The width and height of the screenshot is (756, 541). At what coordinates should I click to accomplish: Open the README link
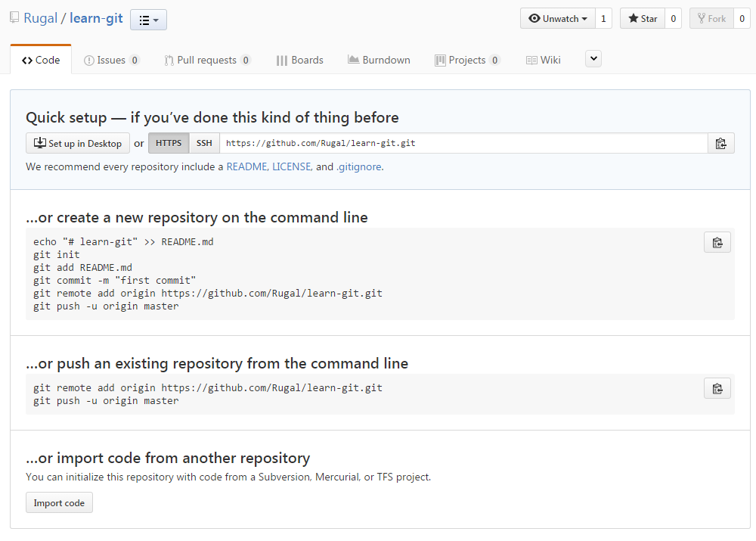[x=247, y=166]
